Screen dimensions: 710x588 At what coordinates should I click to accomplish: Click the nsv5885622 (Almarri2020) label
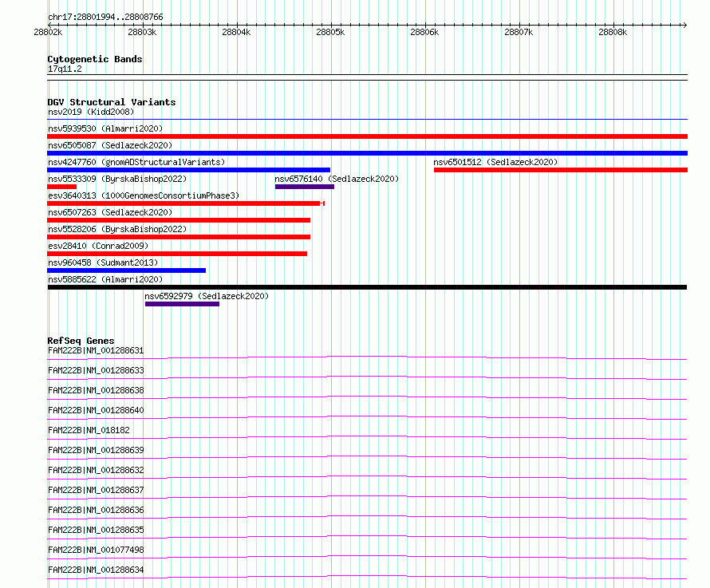(105, 279)
